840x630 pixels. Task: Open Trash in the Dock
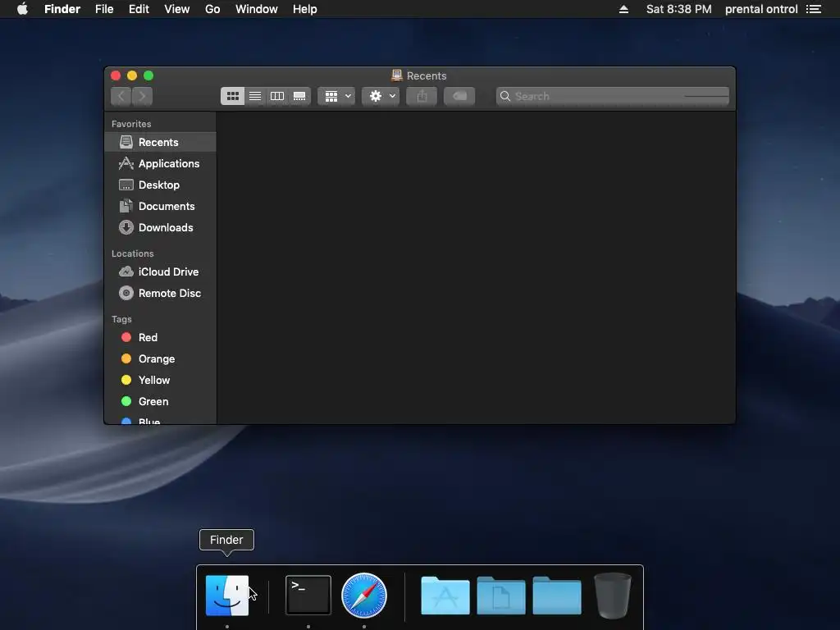(x=613, y=596)
